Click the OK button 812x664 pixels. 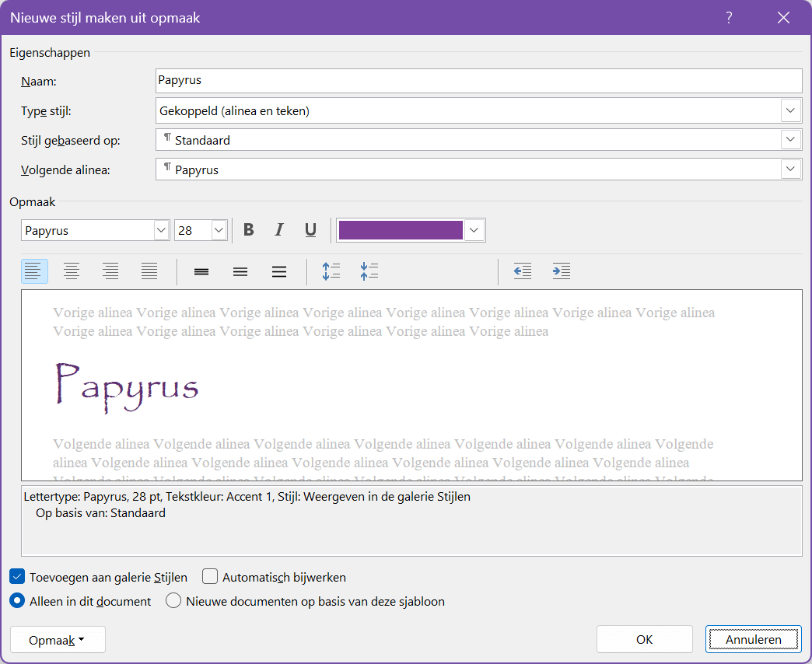644,640
